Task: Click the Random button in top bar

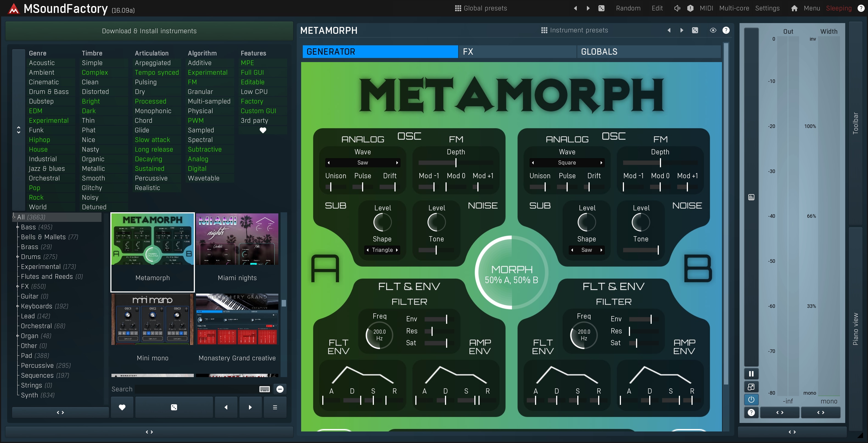Action: tap(628, 8)
